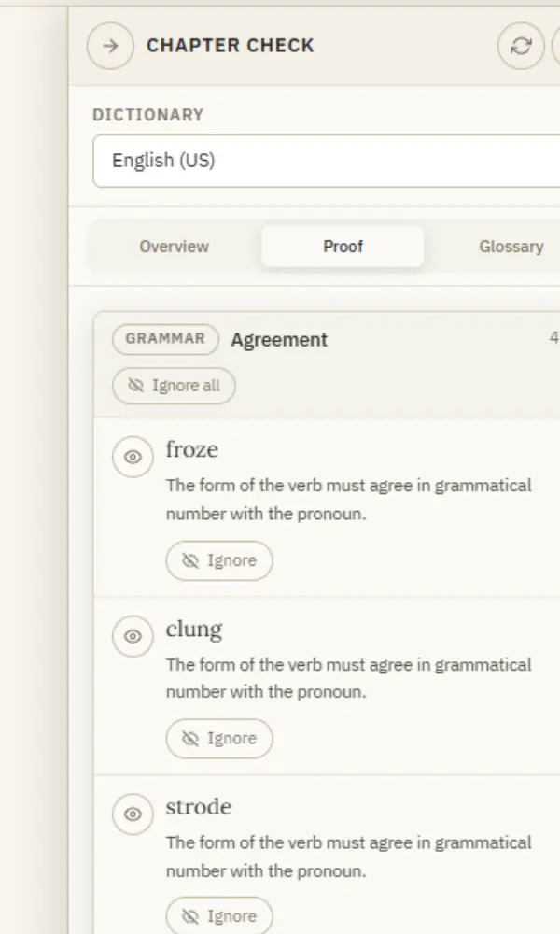This screenshot has width=560, height=934.
Task: Click the GRAMMAR category badge
Action: 165,339
